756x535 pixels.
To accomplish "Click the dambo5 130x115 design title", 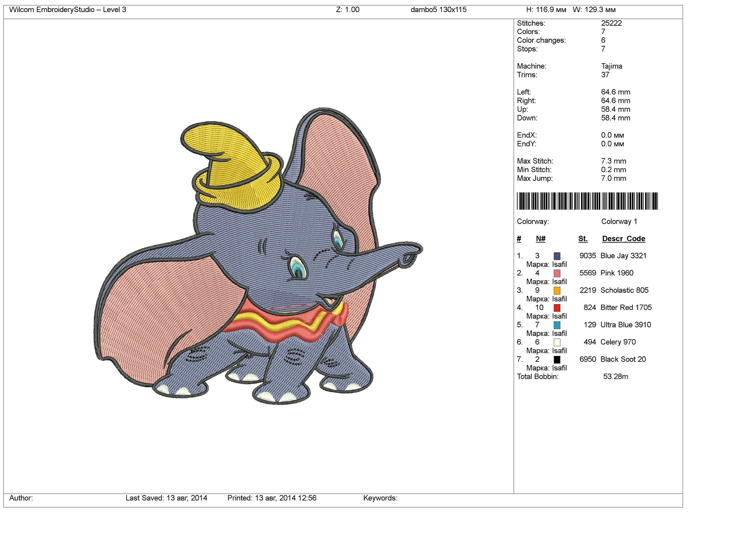I will (438, 10).
